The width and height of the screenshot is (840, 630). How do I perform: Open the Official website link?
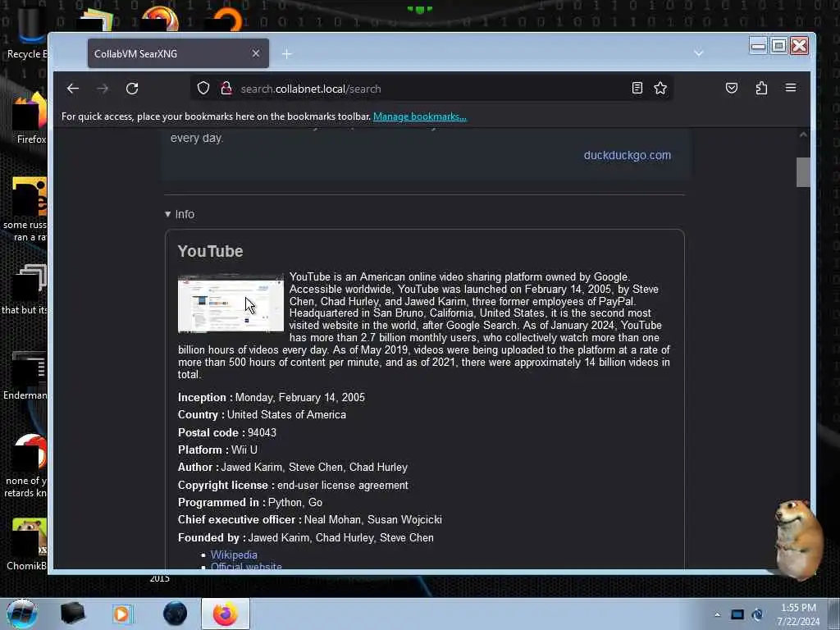[x=246, y=566]
